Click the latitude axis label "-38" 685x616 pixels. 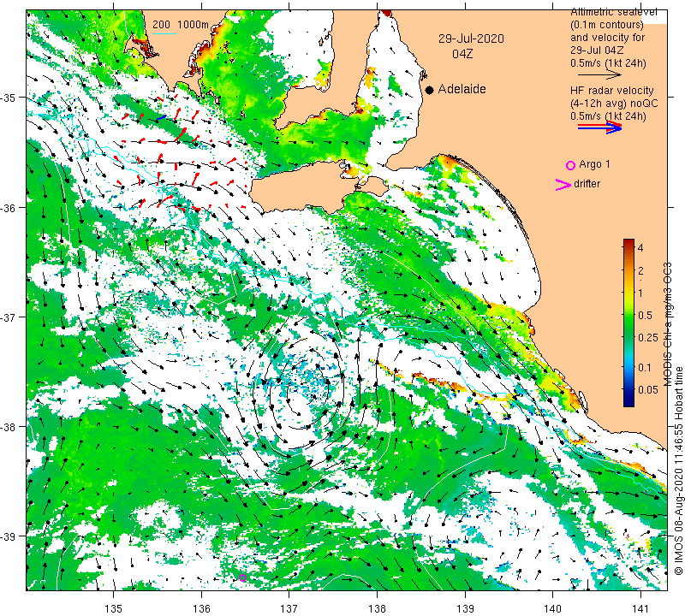pyautogui.click(x=8, y=427)
